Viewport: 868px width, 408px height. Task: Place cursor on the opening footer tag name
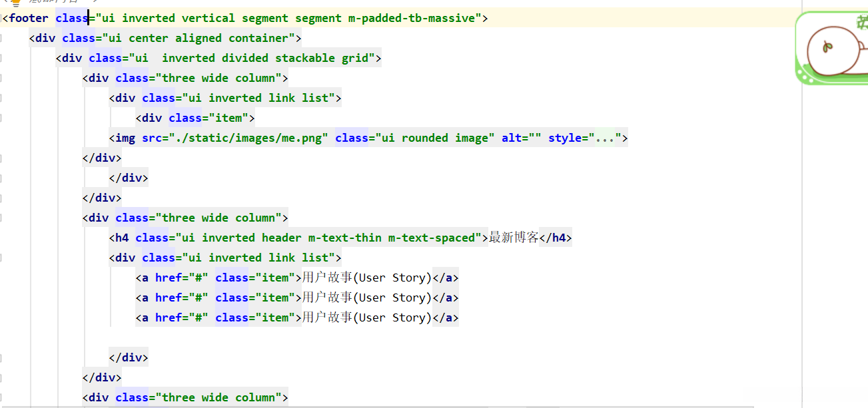28,18
